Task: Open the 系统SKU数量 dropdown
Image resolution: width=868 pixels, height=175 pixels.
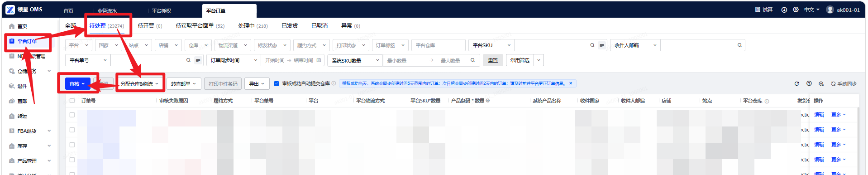Action: 355,60
